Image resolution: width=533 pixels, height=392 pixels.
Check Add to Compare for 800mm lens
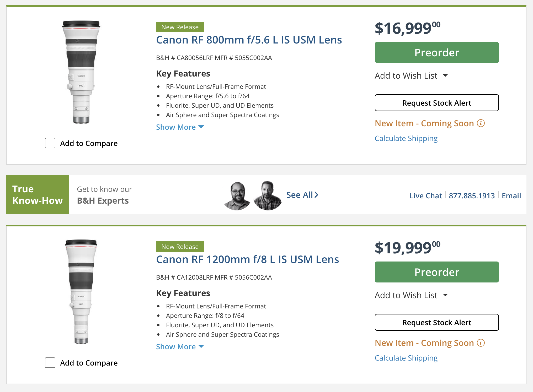(50, 143)
